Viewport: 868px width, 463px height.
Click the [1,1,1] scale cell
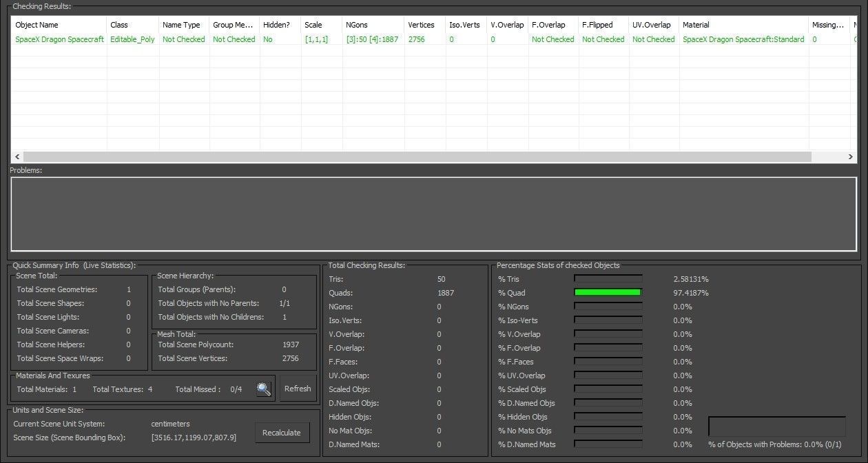coord(316,39)
